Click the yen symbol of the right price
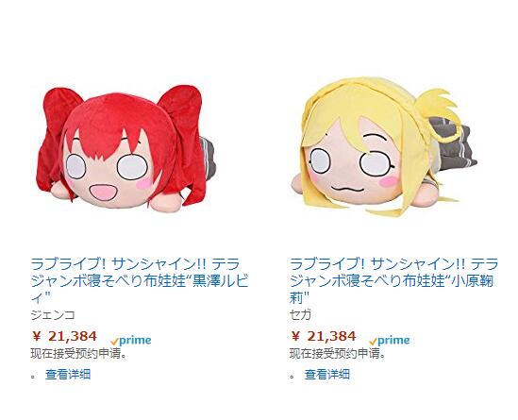This screenshot has height=420, width=518. (295, 337)
